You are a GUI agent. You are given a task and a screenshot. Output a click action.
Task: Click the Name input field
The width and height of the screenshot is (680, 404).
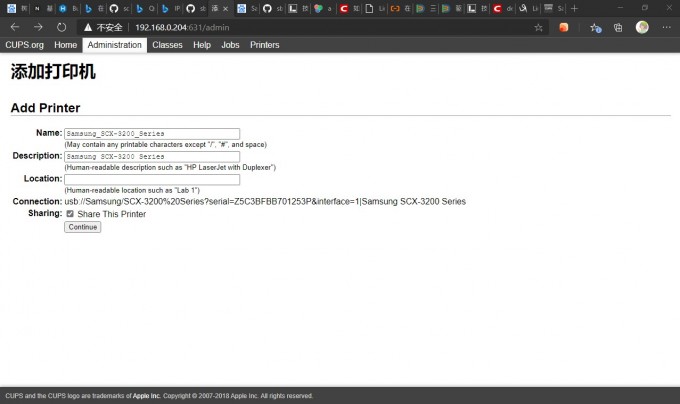point(152,134)
